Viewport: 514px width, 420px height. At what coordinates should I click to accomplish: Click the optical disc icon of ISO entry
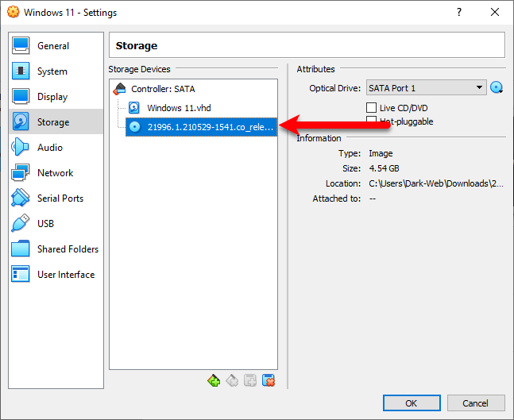click(x=134, y=127)
